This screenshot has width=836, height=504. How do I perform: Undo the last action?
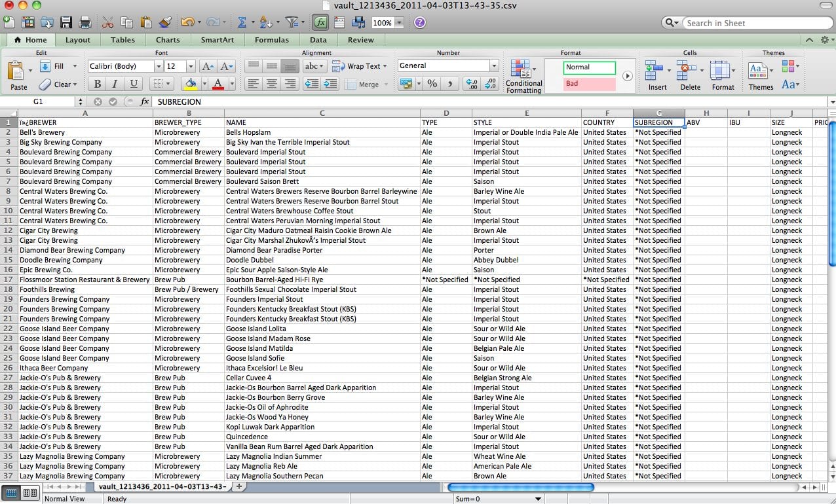[x=187, y=22]
